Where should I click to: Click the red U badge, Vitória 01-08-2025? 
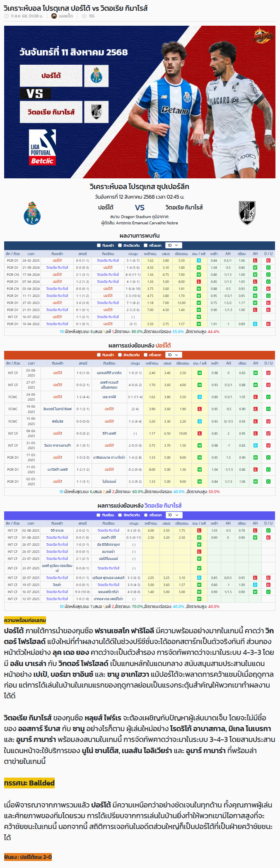tap(268, 537)
